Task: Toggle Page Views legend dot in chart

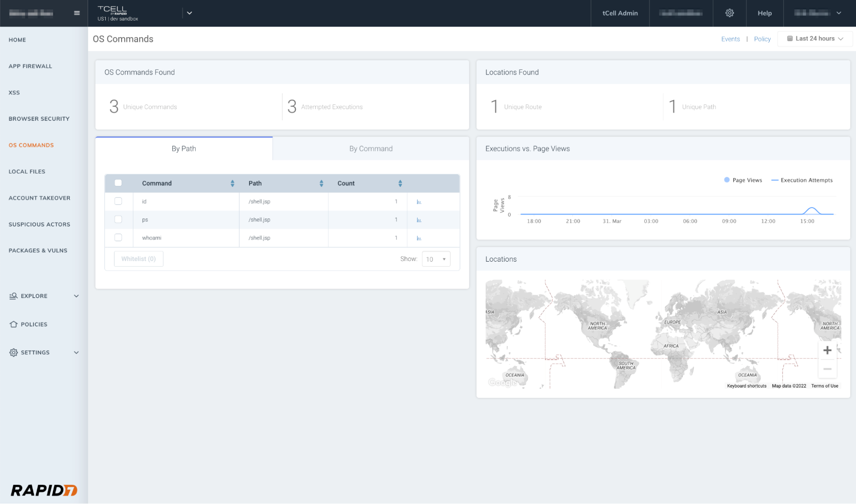Action: click(727, 180)
